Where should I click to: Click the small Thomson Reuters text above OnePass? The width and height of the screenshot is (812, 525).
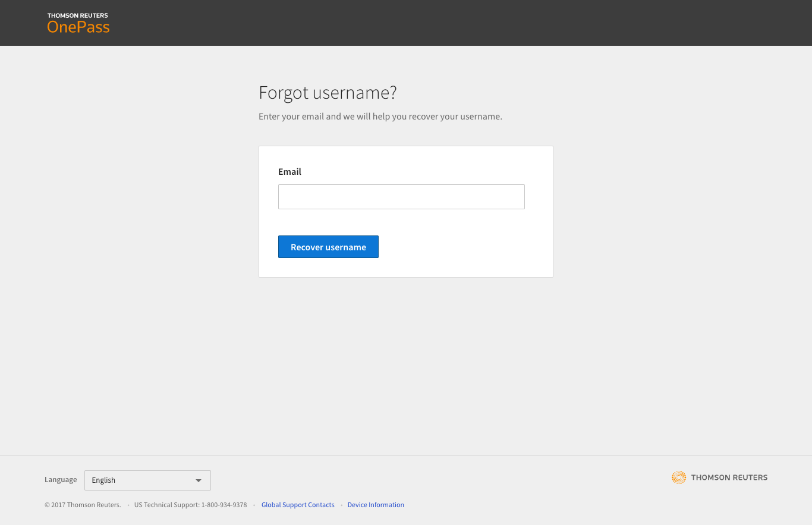[x=78, y=15]
